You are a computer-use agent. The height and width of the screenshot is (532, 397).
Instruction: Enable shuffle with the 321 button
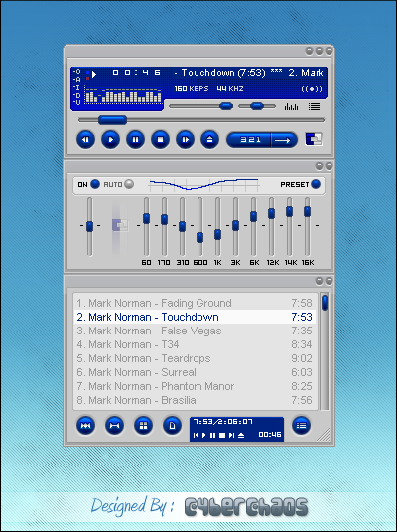point(249,140)
